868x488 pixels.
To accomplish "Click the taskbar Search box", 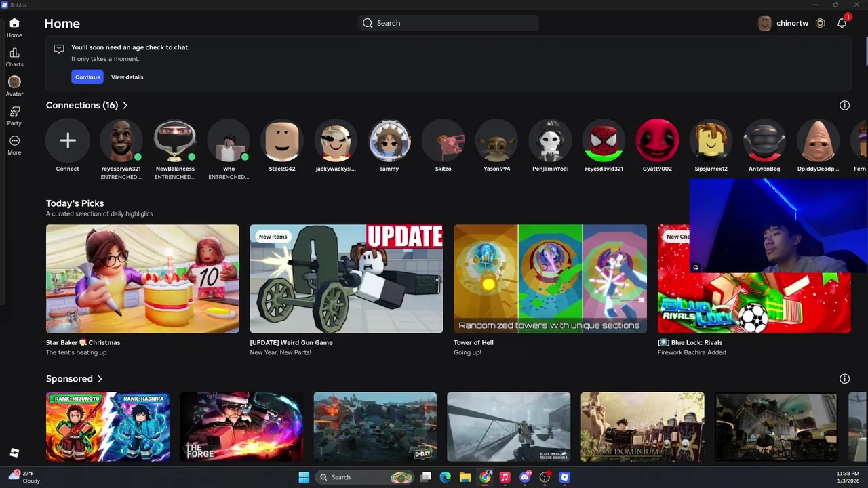I will pos(366,477).
